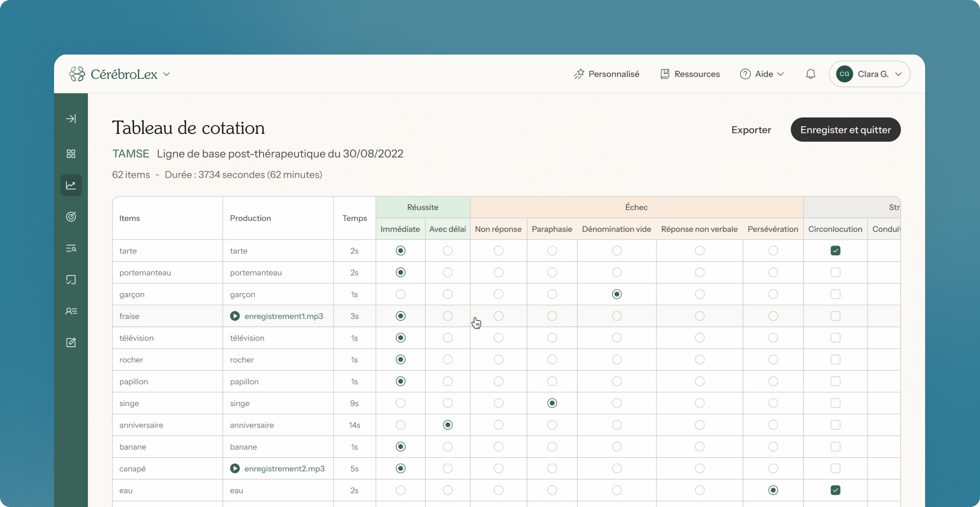This screenshot has width=980, height=507.
Task: Click the 14s time cell
Action: click(x=354, y=425)
